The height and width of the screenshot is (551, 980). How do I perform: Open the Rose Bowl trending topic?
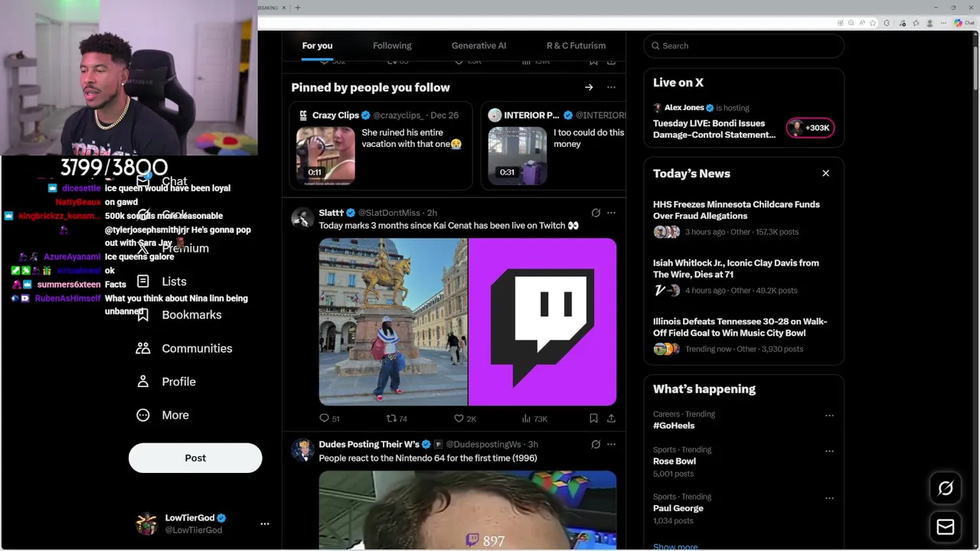pos(675,461)
